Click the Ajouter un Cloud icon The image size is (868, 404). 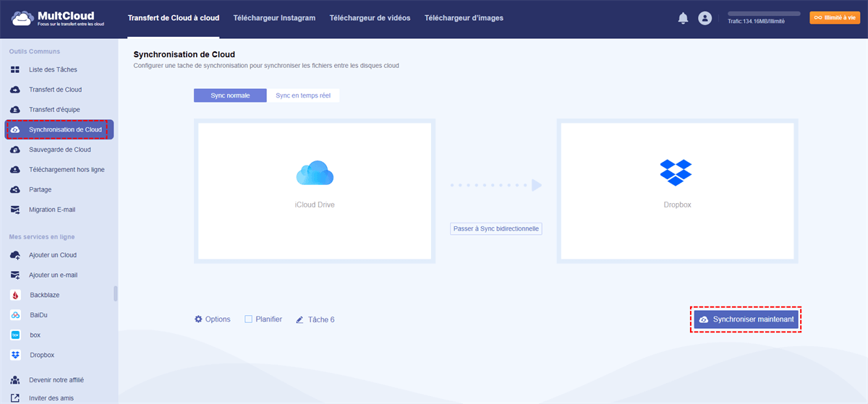click(x=15, y=255)
